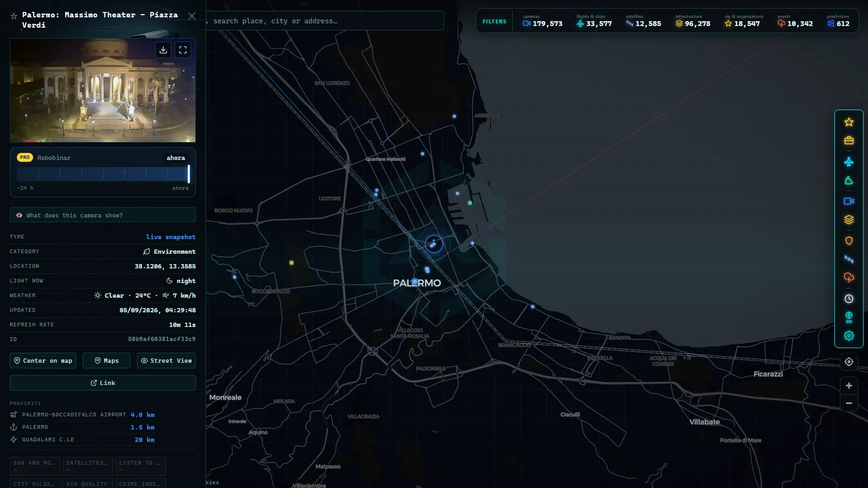Zoom out the map with minus

pyautogui.click(x=849, y=403)
